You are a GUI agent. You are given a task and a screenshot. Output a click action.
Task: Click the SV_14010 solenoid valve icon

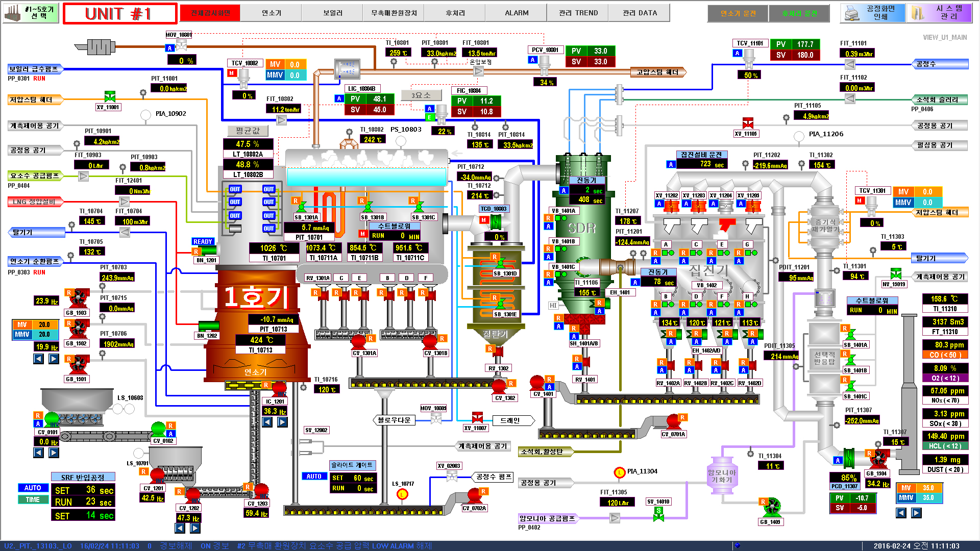click(658, 514)
